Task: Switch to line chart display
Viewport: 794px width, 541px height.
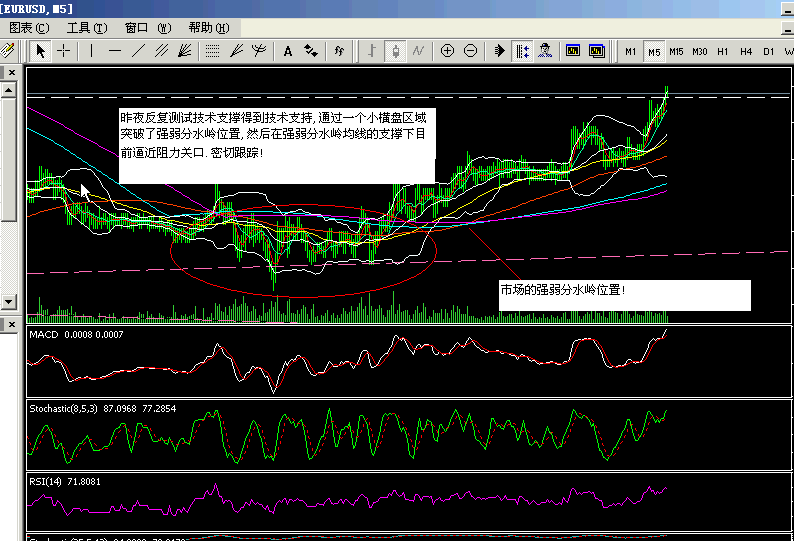Action: [418, 51]
